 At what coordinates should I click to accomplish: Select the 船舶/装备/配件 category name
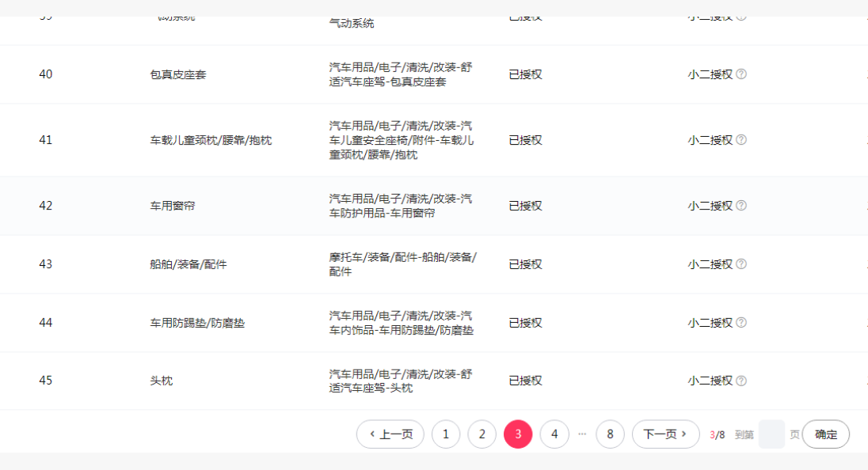188,264
